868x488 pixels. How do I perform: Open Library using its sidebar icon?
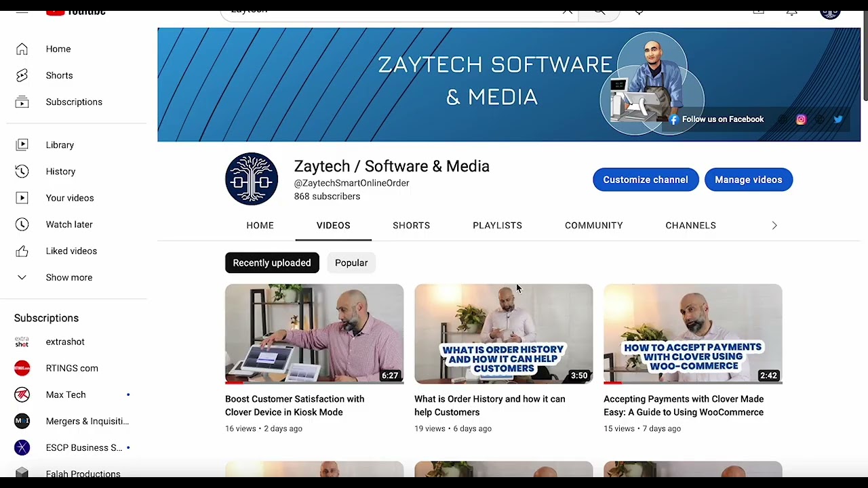[x=22, y=145]
